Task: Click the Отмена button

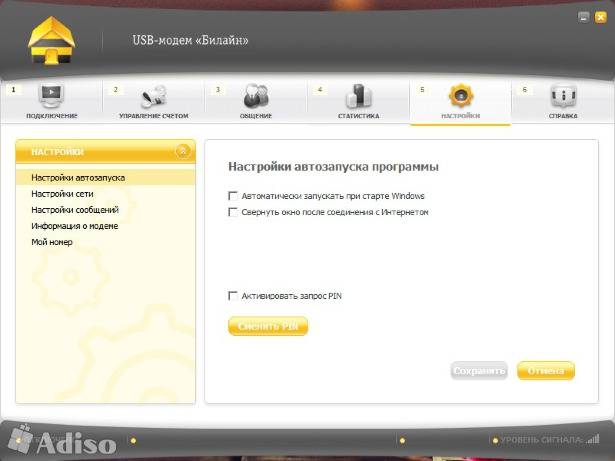Action: tap(546, 370)
